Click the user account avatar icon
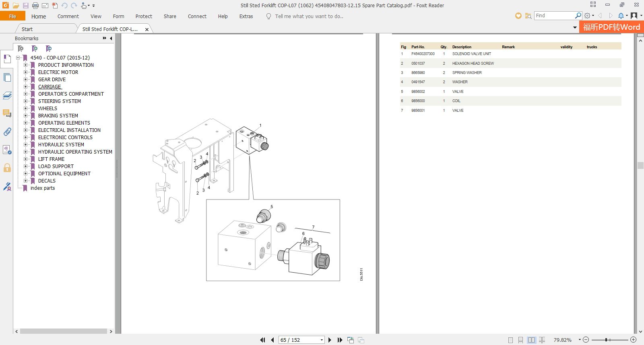The width and height of the screenshot is (644, 345). (x=634, y=16)
